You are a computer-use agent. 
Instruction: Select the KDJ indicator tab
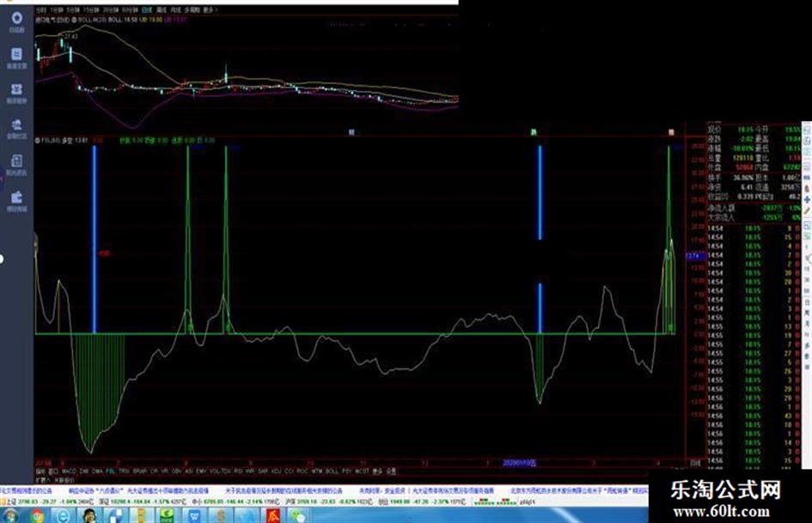[276, 471]
